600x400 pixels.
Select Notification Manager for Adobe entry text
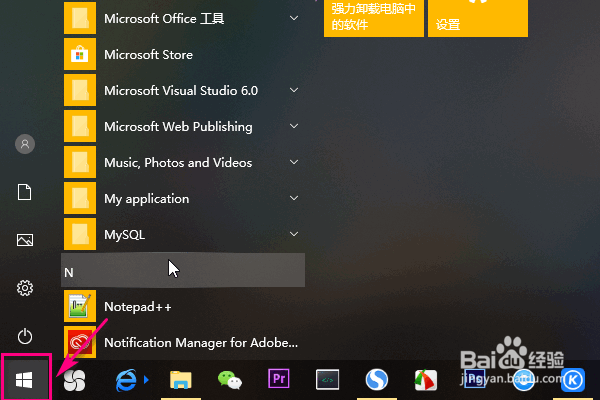tap(201, 343)
